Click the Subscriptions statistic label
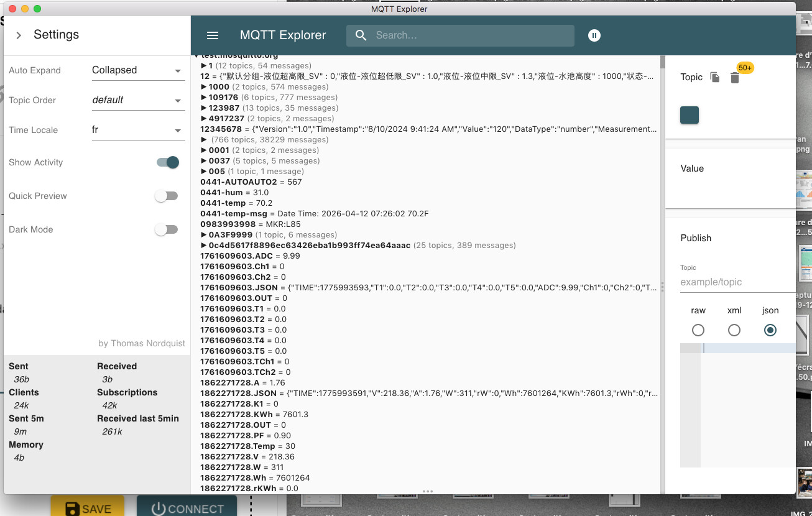The image size is (812, 516). [127, 392]
